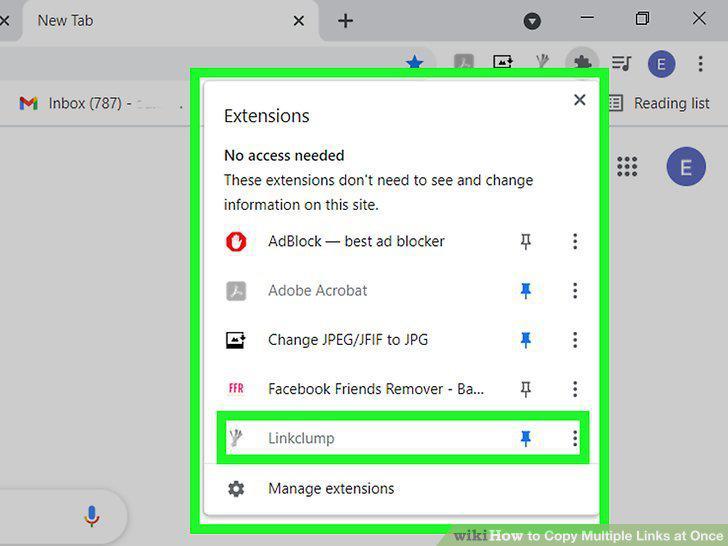728x546 pixels.
Task: Click the Manage extensions gear icon
Action: [x=236, y=488]
